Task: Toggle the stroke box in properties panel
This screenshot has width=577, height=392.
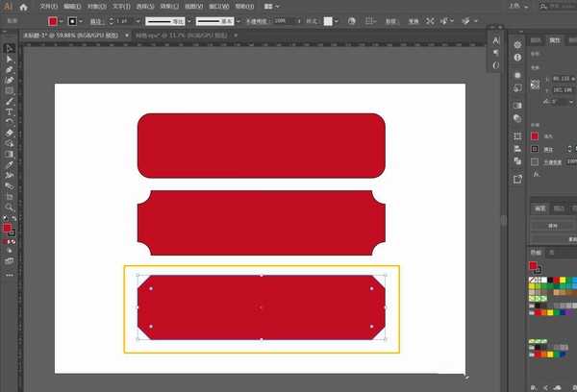Action: (x=535, y=149)
